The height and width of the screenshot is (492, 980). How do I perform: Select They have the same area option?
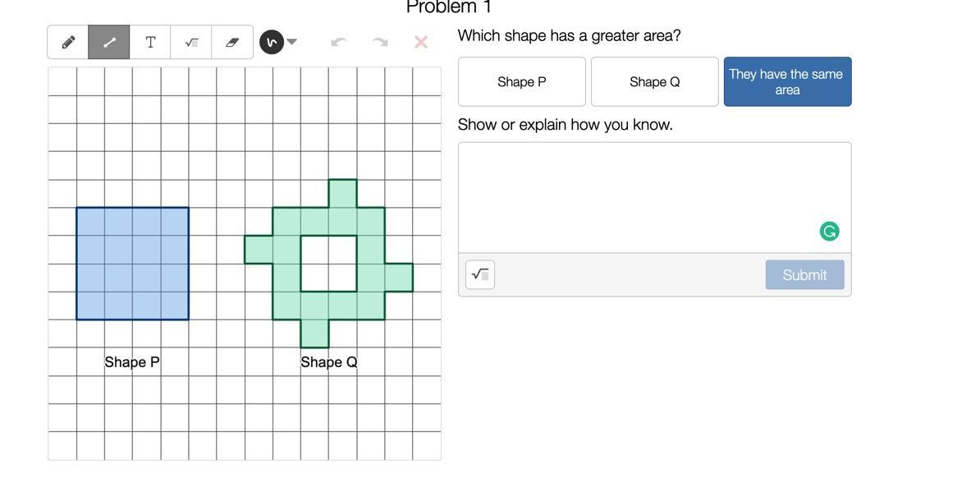click(787, 82)
